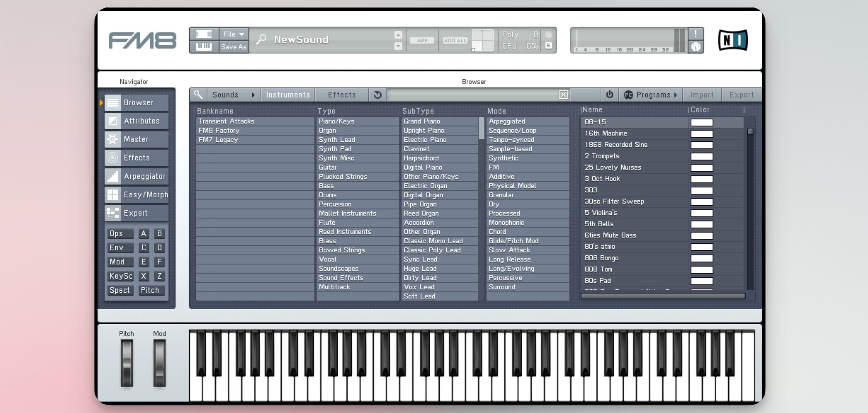Viewport: 868px width, 413px height.
Task: Select the Arpeggiated mode
Action: (x=528, y=121)
